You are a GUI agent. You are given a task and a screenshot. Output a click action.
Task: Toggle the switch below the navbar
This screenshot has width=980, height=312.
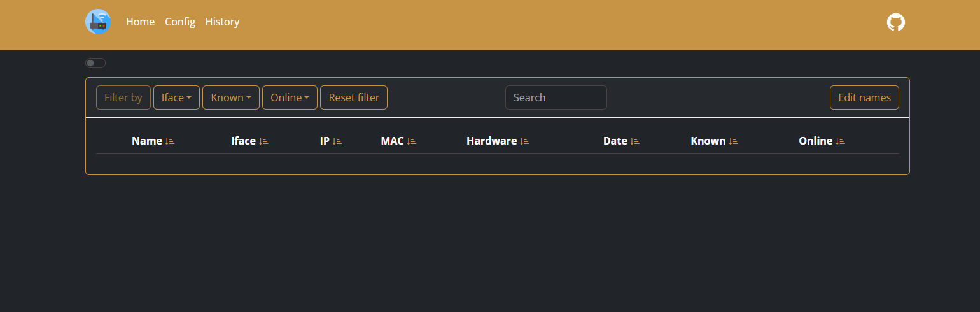[x=95, y=63]
